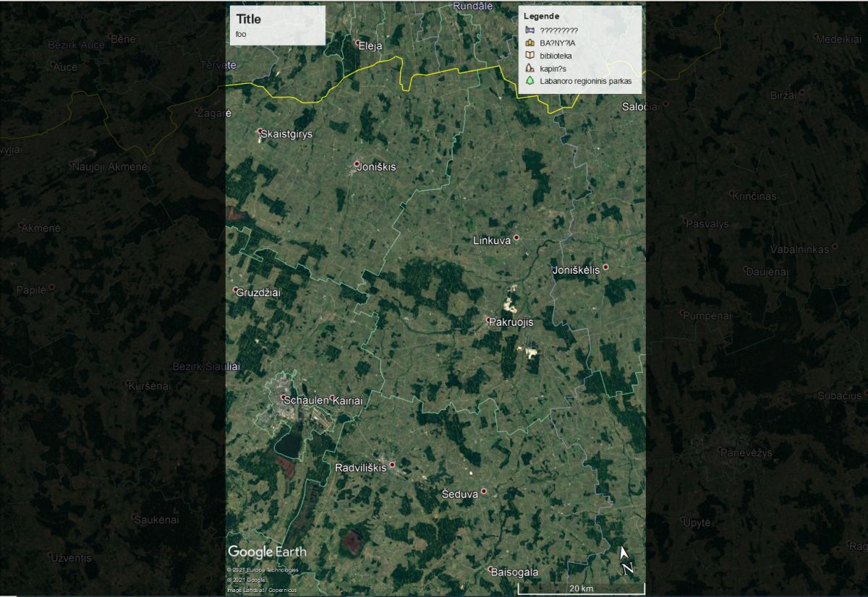Click the Legende heading
Screen dimensions: 868x597
(542, 16)
